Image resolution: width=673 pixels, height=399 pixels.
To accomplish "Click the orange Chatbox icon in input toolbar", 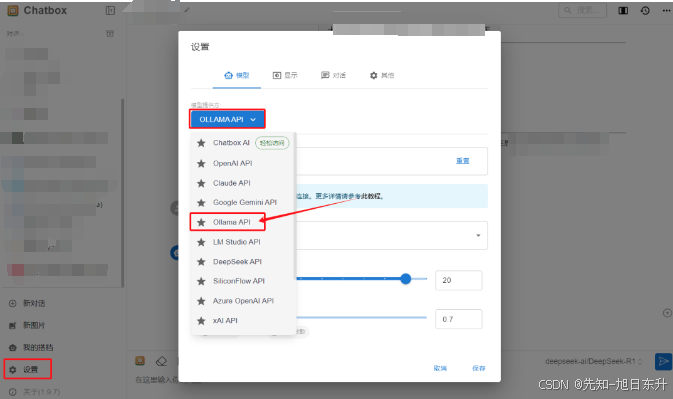I will (140, 361).
